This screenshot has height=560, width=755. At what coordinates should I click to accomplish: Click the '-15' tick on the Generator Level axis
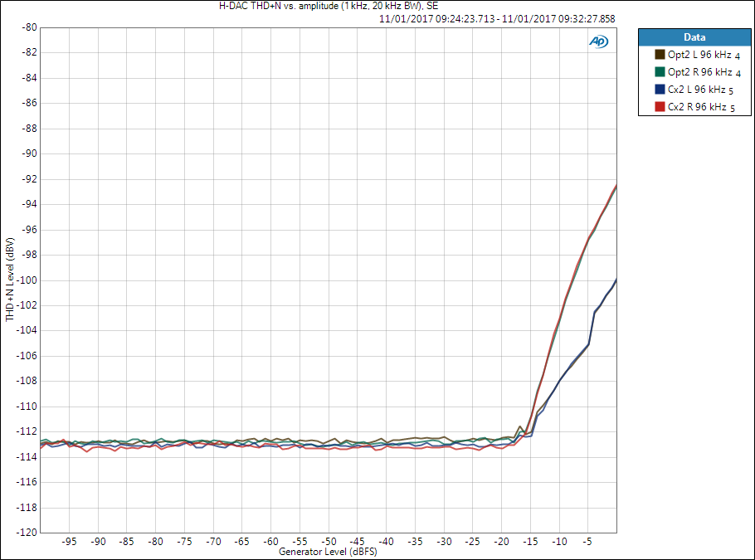(530, 542)
